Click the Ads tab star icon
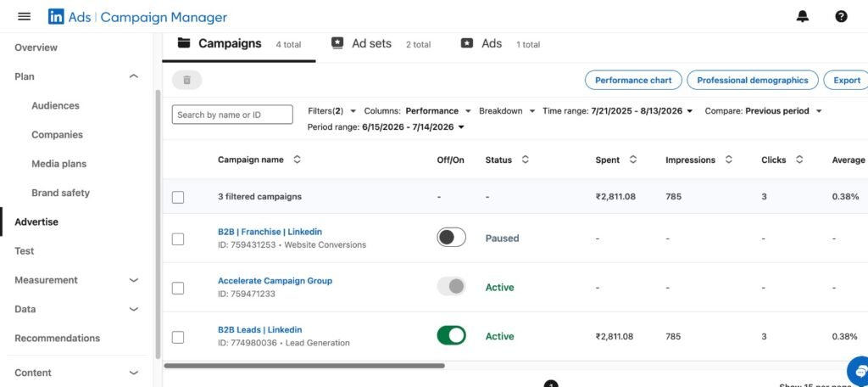Screen dimensions: 868x387 point(467,43)
